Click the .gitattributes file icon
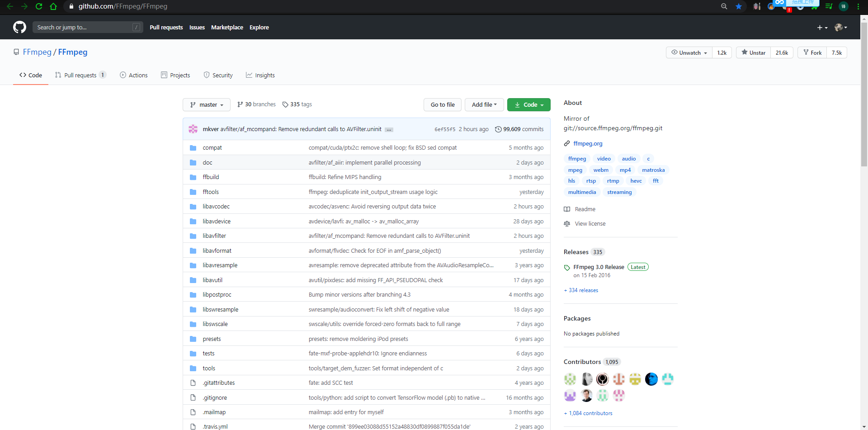The height and width of the screenshot is (430, 868). coord(193,383)
